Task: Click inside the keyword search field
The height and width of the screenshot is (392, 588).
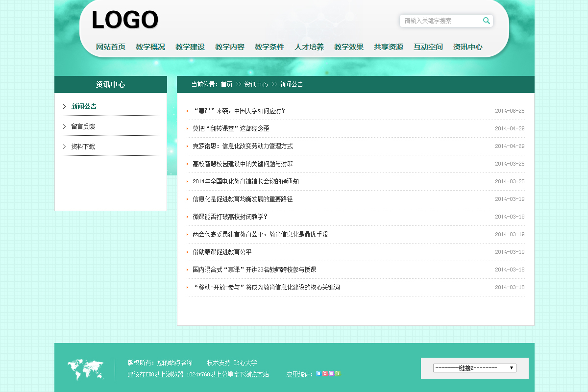Action: (x=441, y=21)
